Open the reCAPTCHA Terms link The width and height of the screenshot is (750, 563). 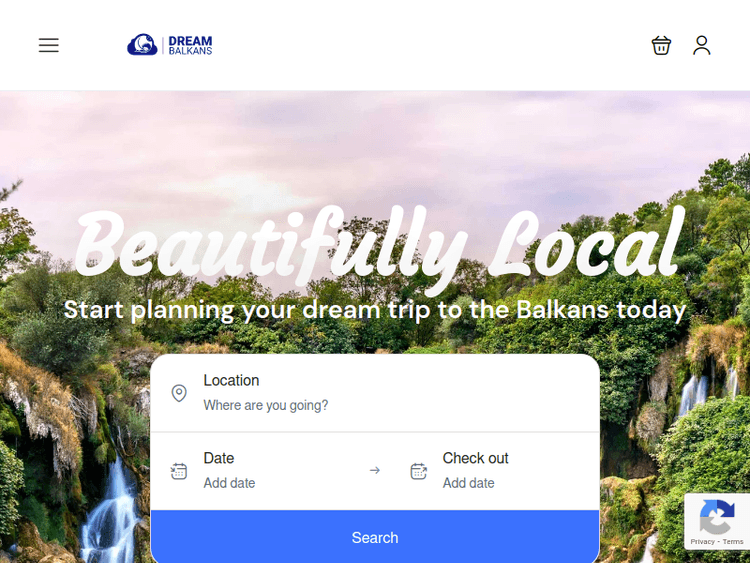click(733, 541)
